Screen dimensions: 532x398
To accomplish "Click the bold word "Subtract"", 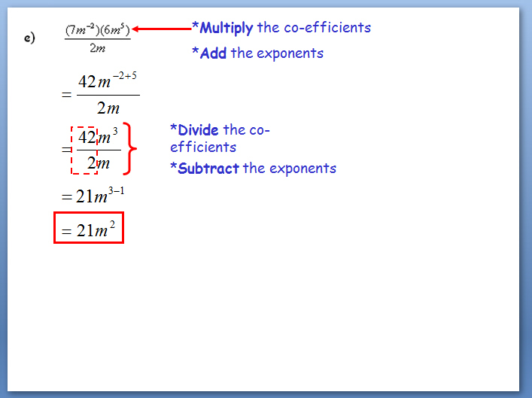I will [208, 168].
